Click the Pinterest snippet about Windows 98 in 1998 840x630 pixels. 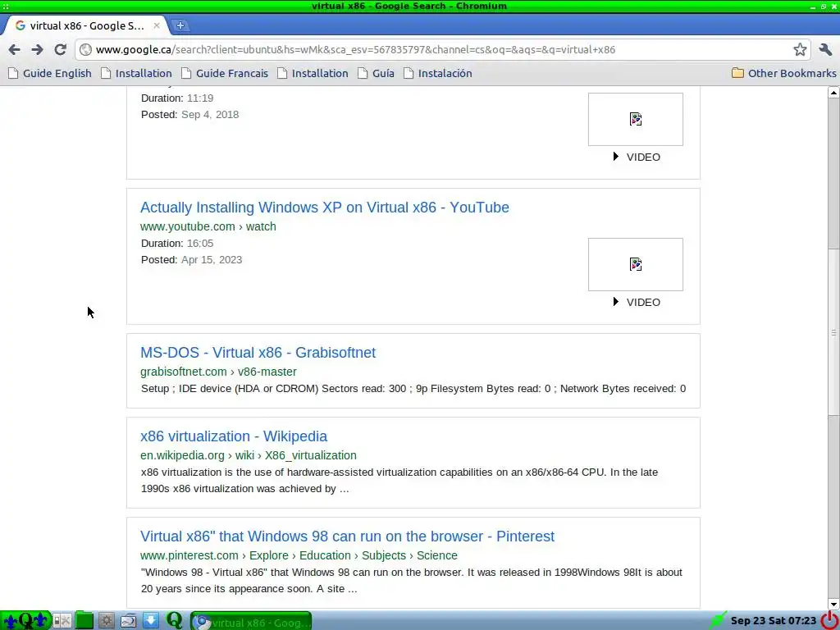click(412, 581)
